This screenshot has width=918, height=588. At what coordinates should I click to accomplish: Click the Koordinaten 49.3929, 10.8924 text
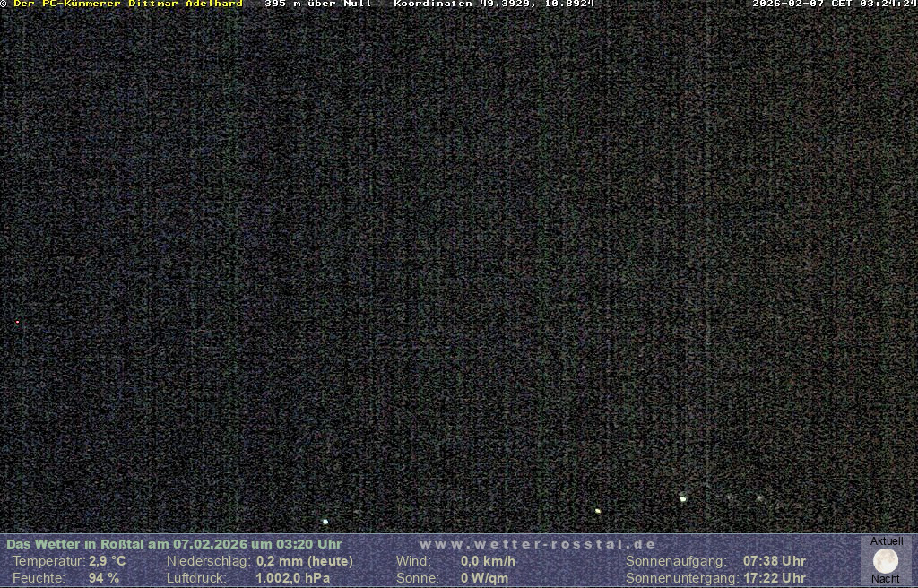[494, 4]
